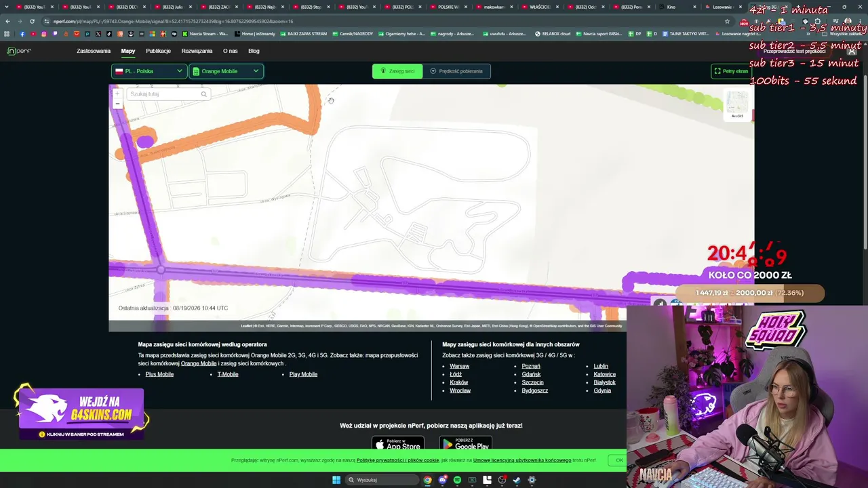Viewport: 868px width, 488px height.
Task: Open the O nas menu
Action: 231,51
